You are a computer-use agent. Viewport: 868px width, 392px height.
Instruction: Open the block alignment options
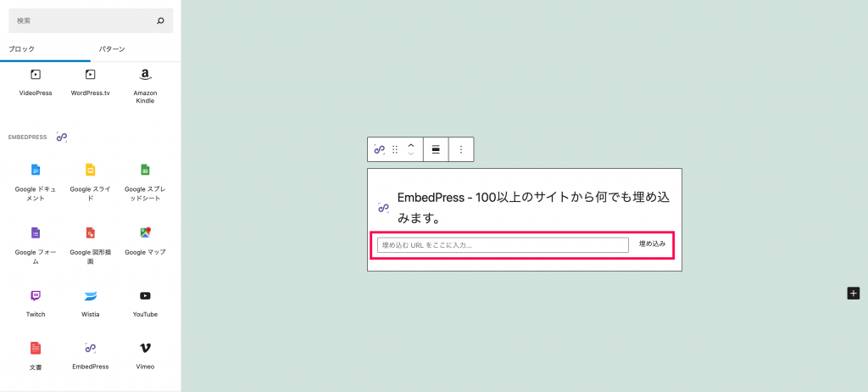(x=436, y=149)
